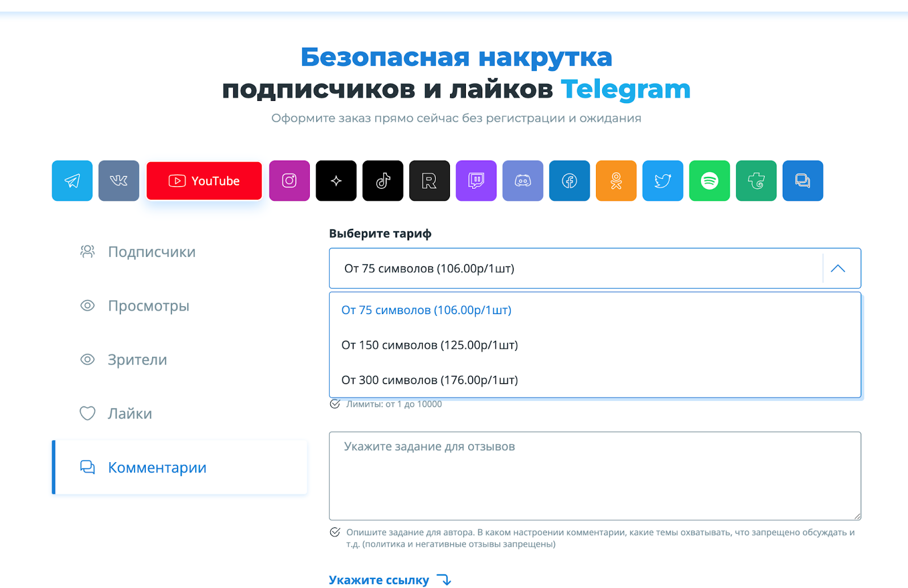Screen dimensions: 908x588
Task: Select the green Trovo icon
Action: pos(756,181)
